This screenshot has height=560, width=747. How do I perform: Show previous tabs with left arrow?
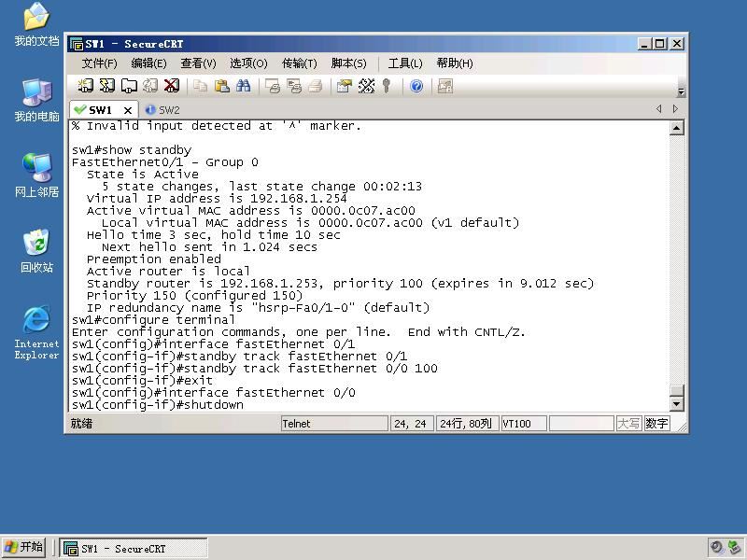pyautogui.click(x=659, y=109)
